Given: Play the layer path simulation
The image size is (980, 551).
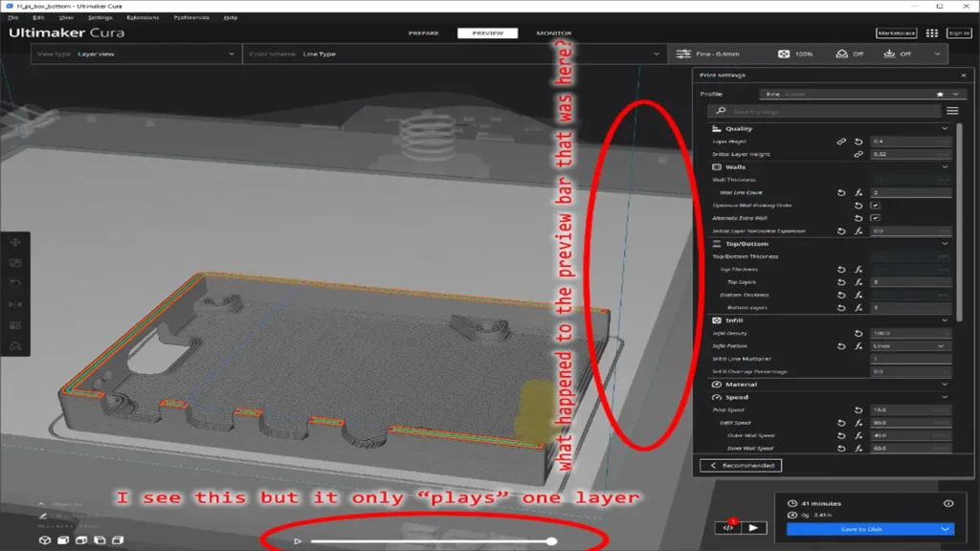Looking at the screenshot, I should pyautogui.click(x=298, y=541).
